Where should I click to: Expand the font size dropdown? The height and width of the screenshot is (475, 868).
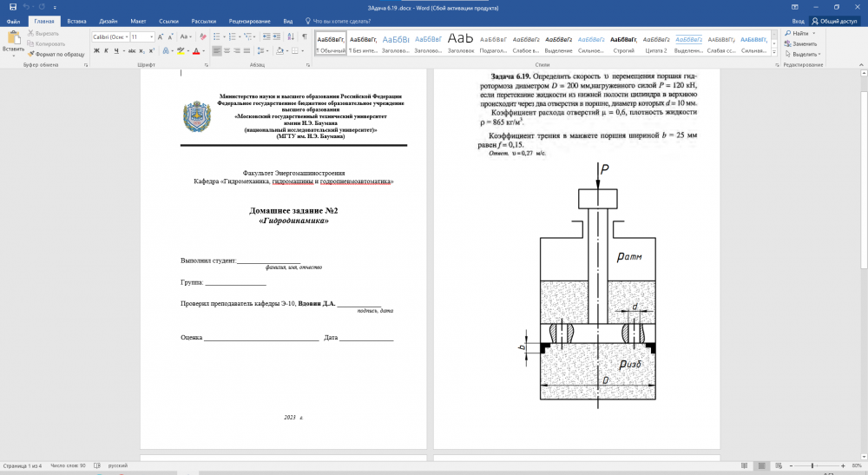[151, 37]
